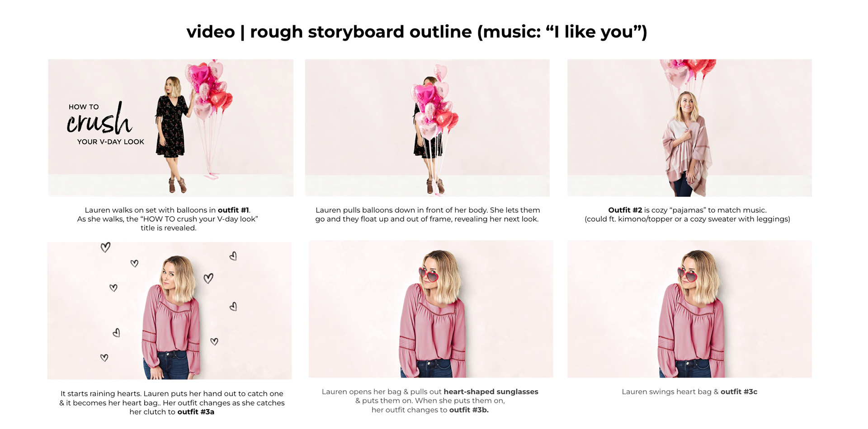This screenshot has width=868, height=429.
Task: Click the 'Lauren swings heart bag' caption
Action: [689, 392]
